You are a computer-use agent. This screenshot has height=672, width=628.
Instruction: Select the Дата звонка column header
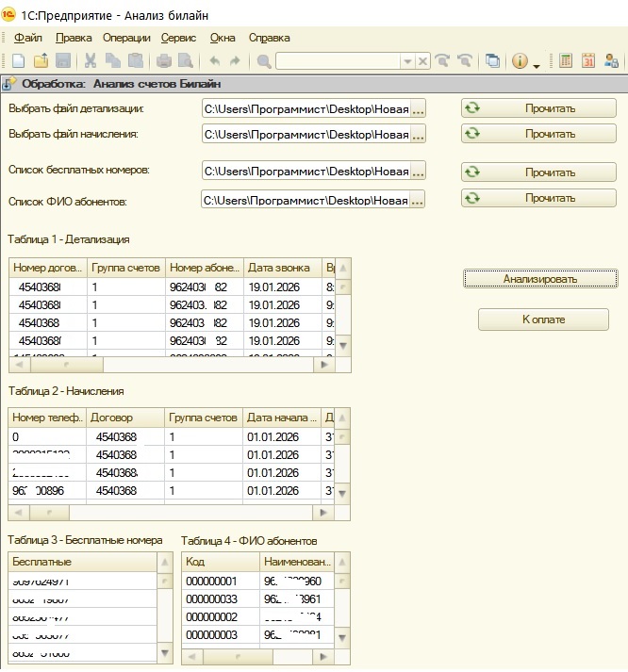click(281, 267)
